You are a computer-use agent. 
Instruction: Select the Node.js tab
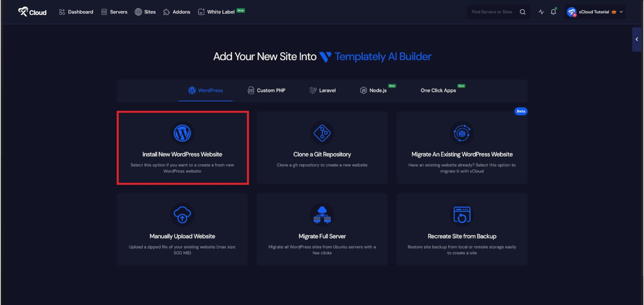click(x=374, y=91)
